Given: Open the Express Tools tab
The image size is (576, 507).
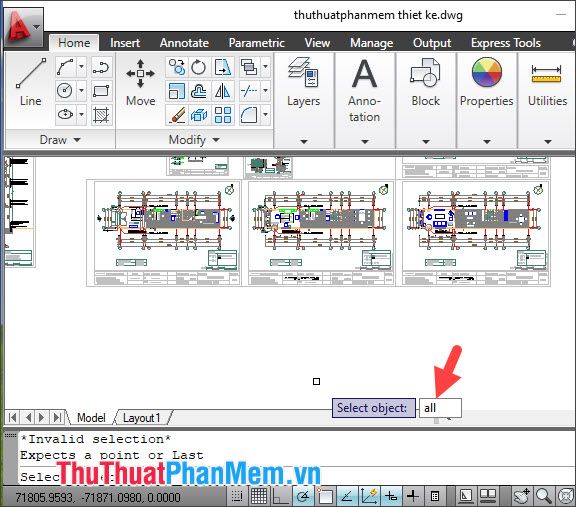Looking at the screenshot, I should coord(505,43).
